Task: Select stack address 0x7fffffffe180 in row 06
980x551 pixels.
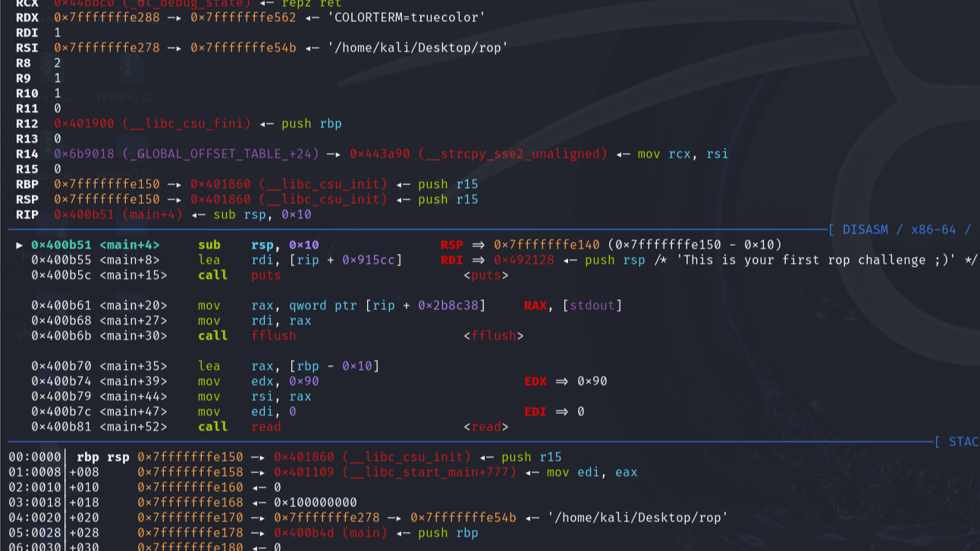Action: click(190, 546)
